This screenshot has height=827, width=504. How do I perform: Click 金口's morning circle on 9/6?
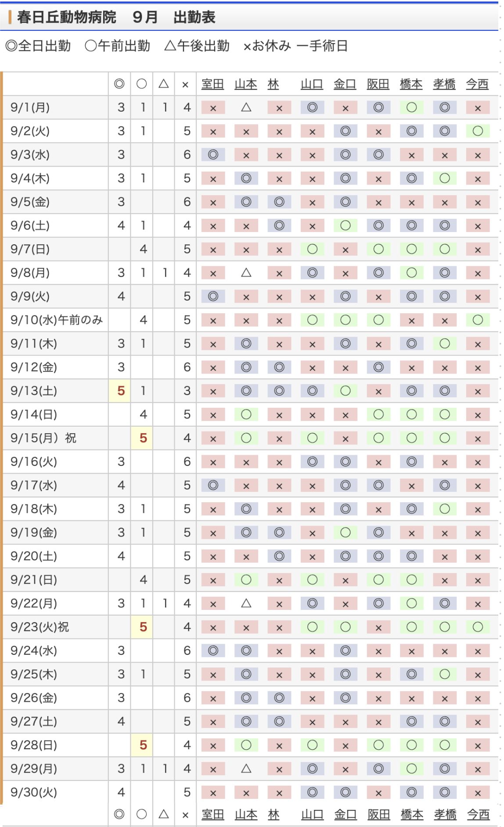click(346, 225)
